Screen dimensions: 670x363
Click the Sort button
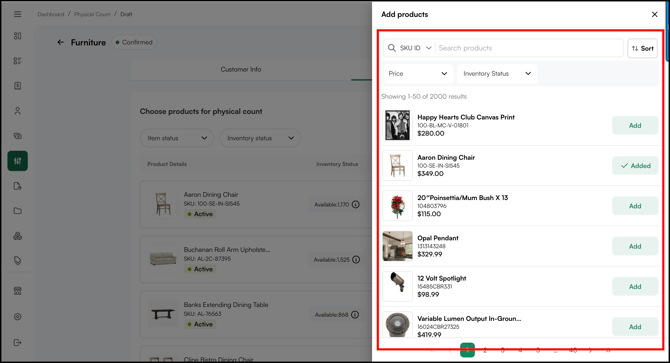(642, 48)
